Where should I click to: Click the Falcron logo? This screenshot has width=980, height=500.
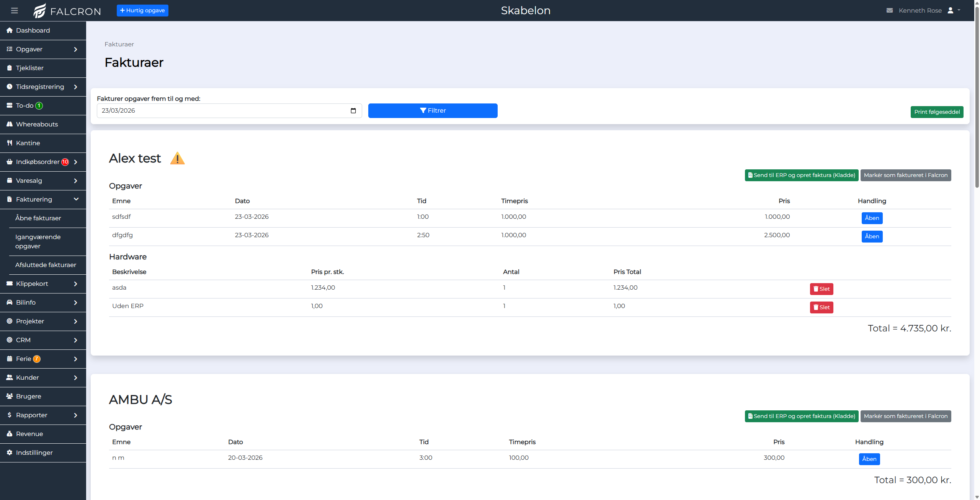coord(67,11)
